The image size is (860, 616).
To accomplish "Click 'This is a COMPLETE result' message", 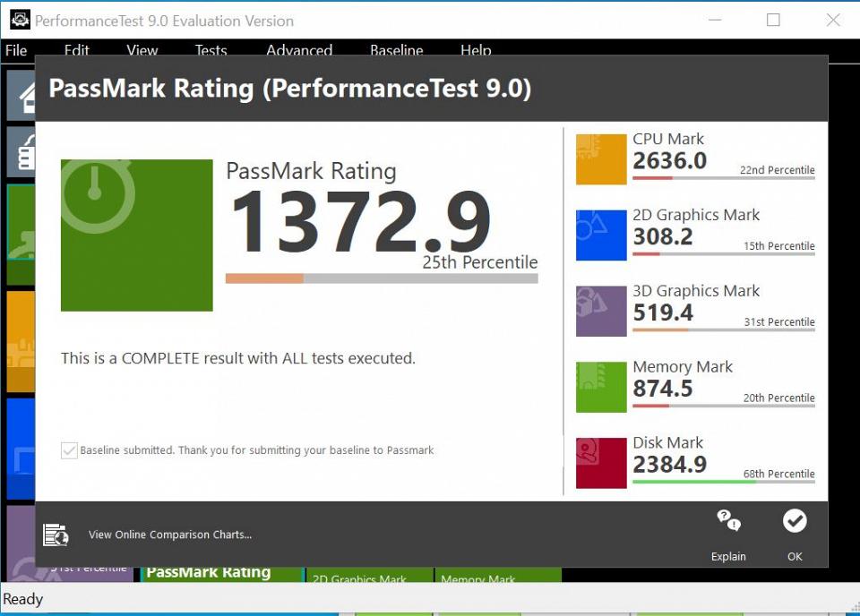I will pyautogui.click(x=238, y=358).
